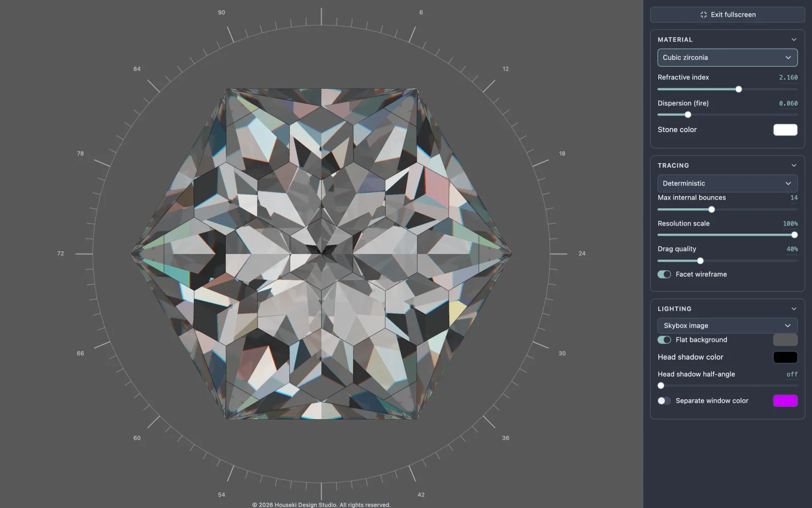The width and height of the screenshot is (812, 508).
Task: Click the Head shadow half-angle value off
Action: (x=792, y=374)
